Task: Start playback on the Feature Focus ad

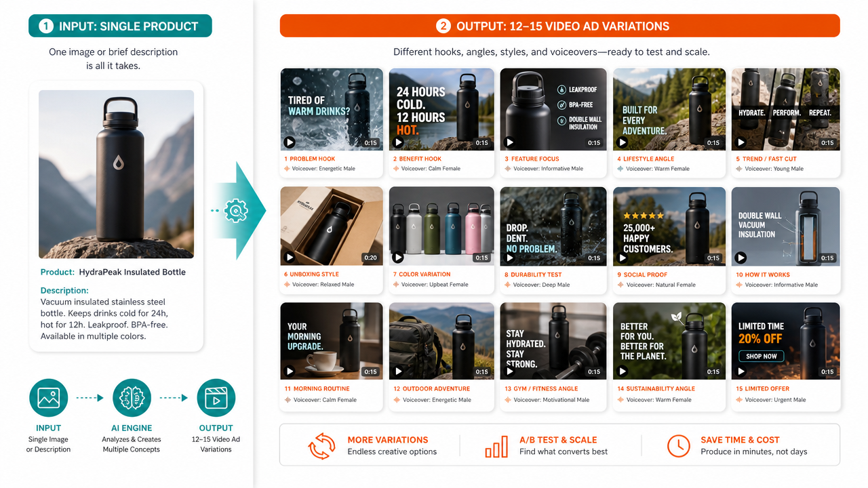Action: coord(510,142)
